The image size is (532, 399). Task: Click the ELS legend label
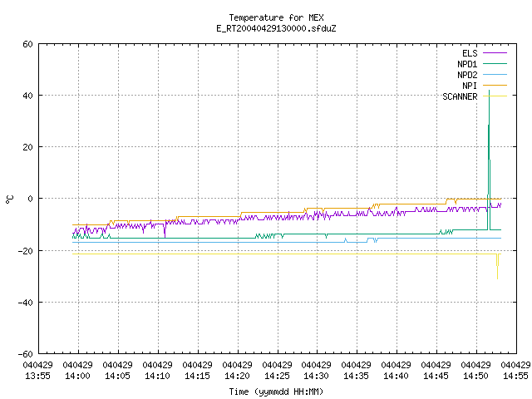(470, 53)
